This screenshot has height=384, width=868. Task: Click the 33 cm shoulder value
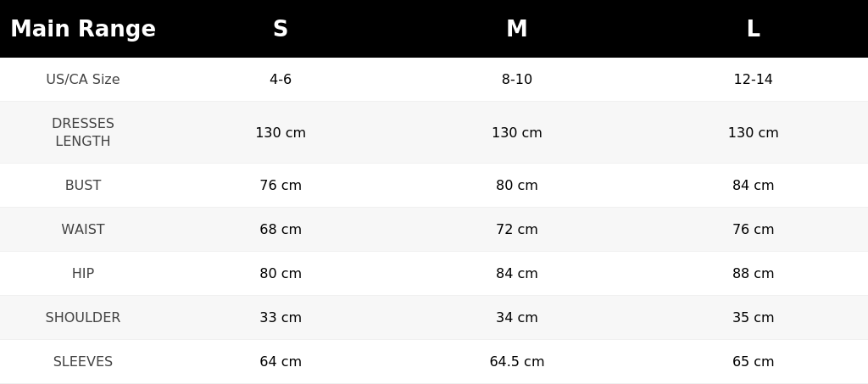(x=281, y=318)
